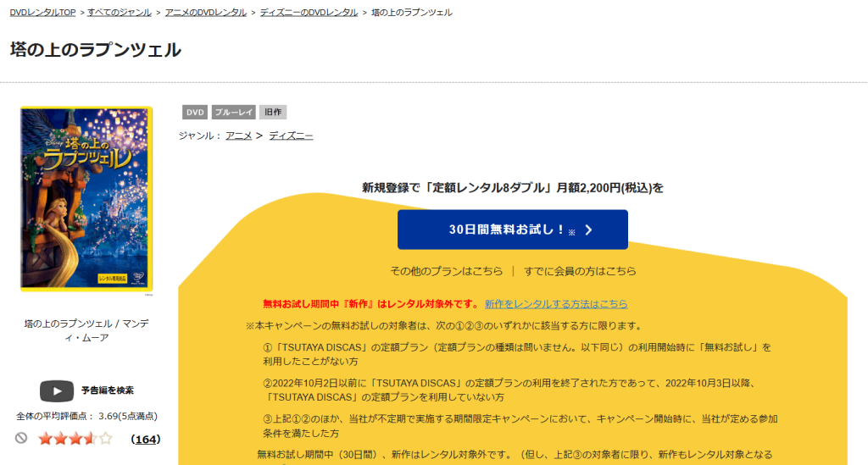
Task: Click the trailer search play icon
Action: pyautogui.click(x=57, y=391)
